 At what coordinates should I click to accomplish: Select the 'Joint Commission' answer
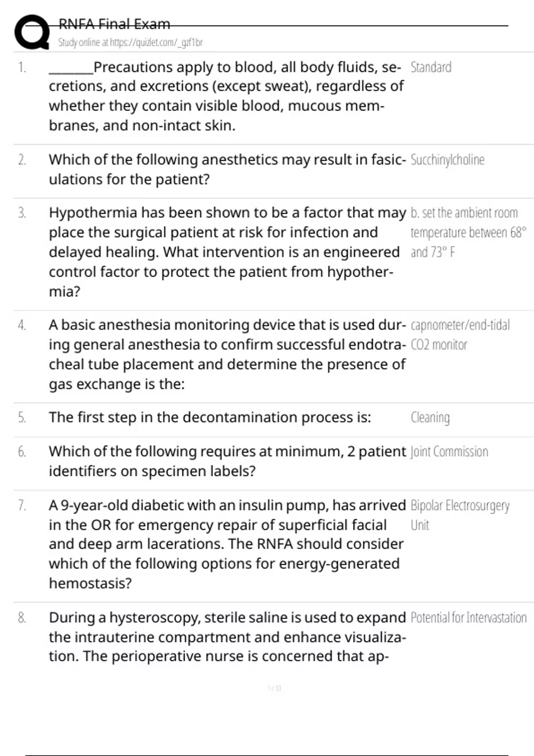point(449,452)
